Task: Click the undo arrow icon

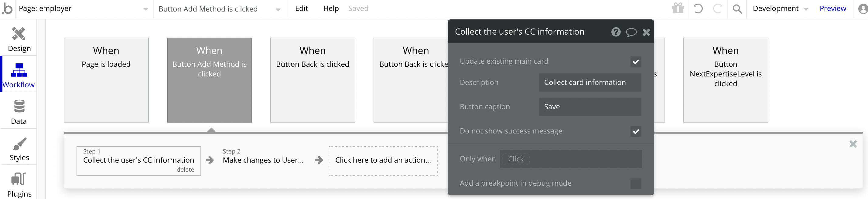Action: pos(698,8)
